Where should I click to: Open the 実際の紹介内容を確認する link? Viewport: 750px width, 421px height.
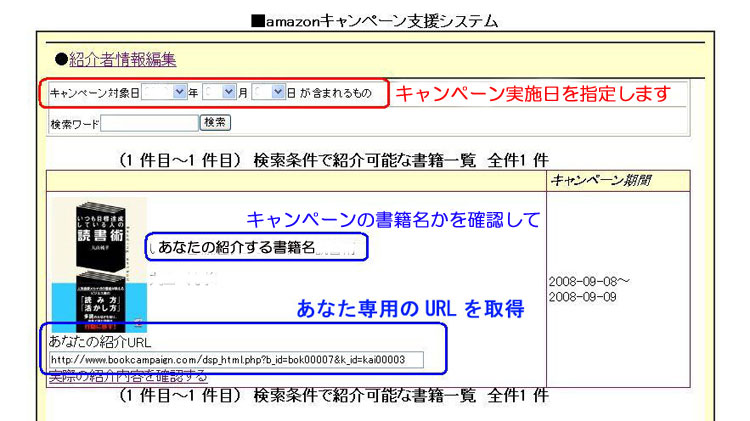point(128,376)
